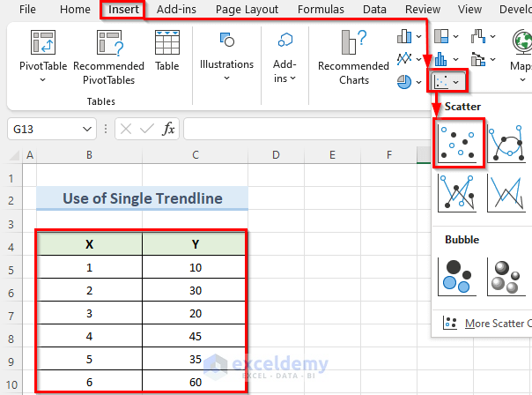Expand the waterfall chart dropdown arrow

click(492, 36)
